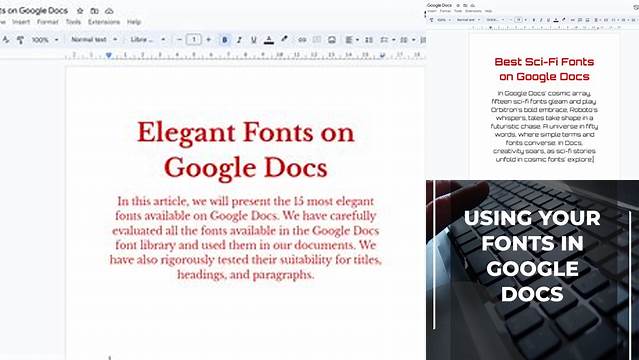
Task: Open the highlight color pen tool
Action: tap(284, 40)
